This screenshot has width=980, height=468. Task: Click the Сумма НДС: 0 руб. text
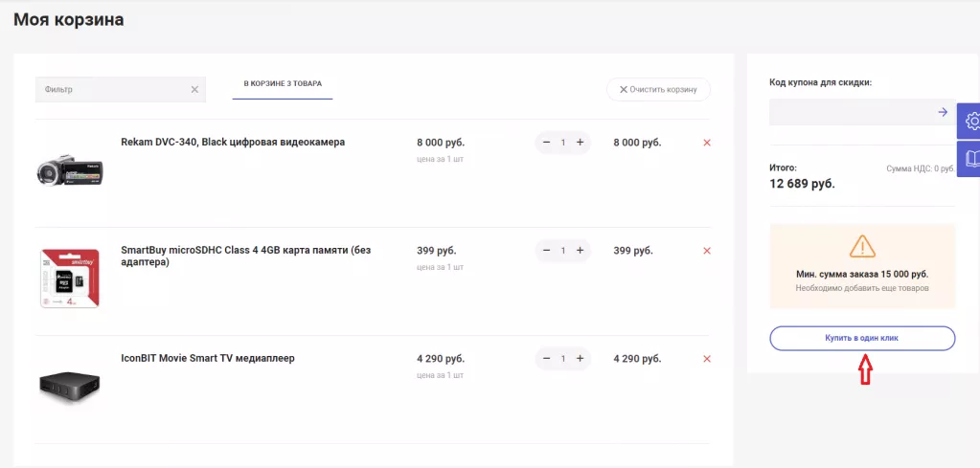(921, 169)
